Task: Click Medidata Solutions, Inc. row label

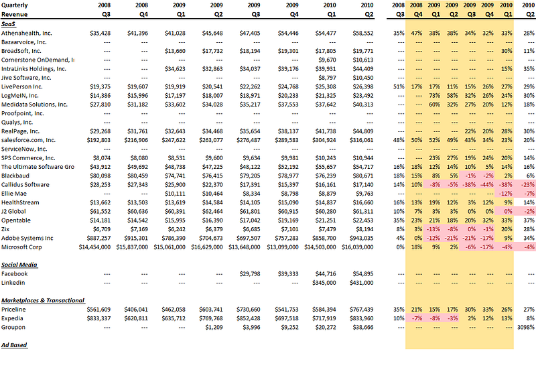Action: tap(34, 105)
